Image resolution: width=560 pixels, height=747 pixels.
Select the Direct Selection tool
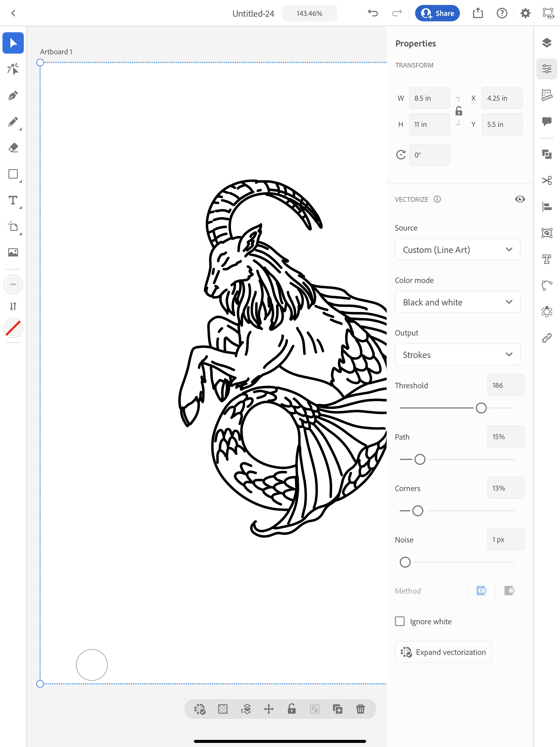tap(13, 69)
